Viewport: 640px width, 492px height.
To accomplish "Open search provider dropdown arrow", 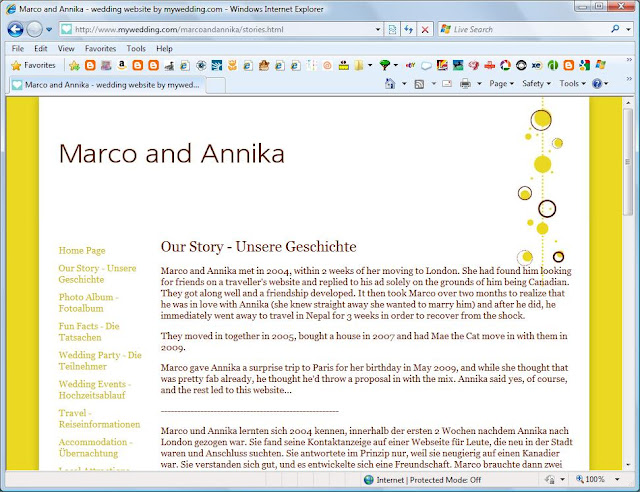I will (x=629, y=29).
